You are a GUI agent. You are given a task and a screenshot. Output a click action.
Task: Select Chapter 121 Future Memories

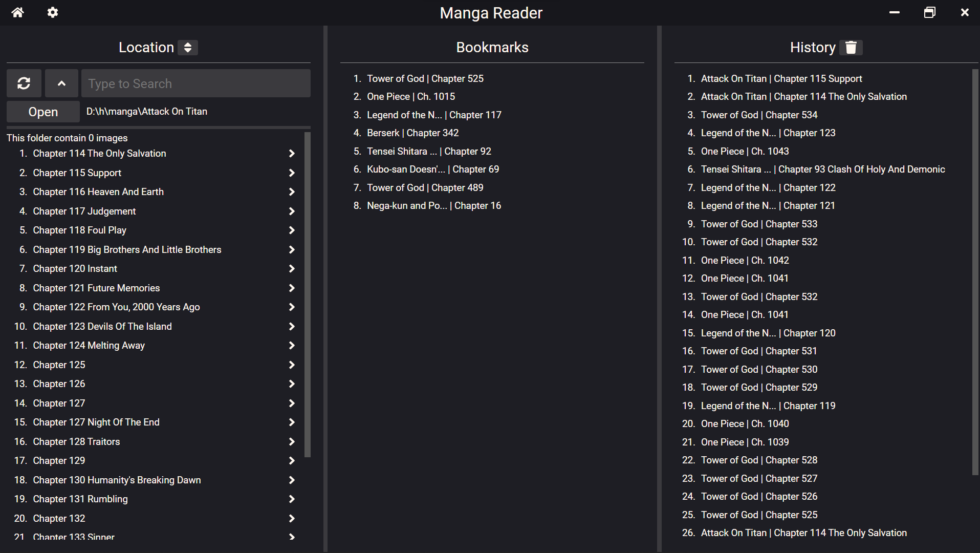click(96, 288)
